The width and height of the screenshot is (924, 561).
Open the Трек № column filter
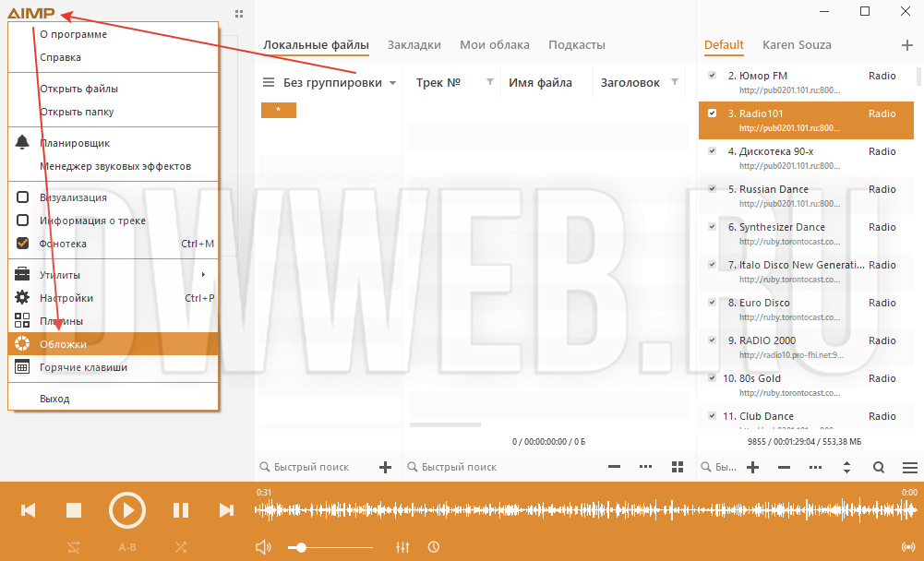point(490,82)
